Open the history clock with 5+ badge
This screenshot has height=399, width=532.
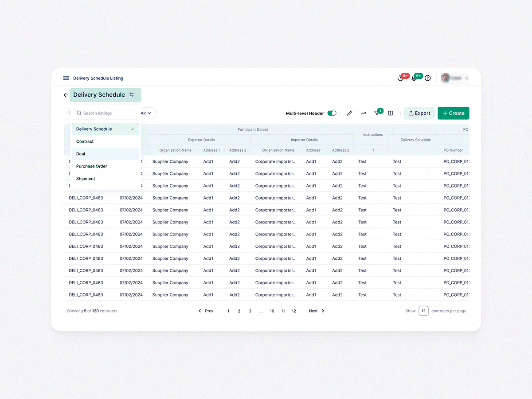click(x=400, y=78)
